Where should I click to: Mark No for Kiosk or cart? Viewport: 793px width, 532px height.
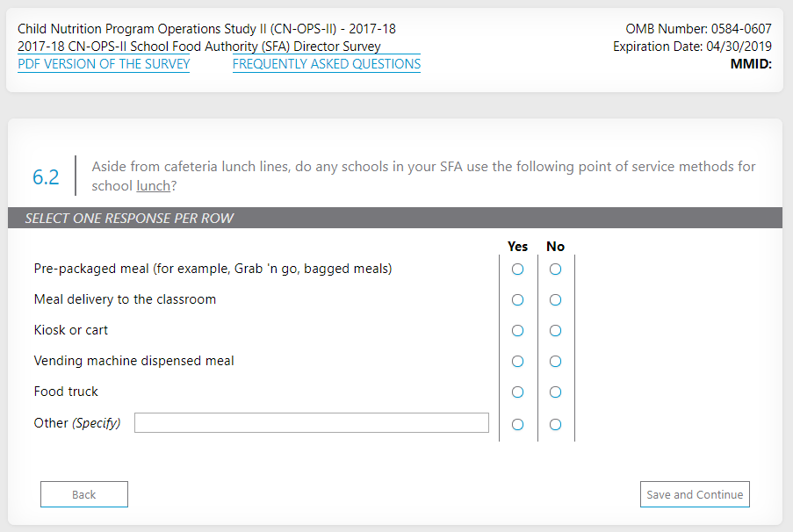tap(555, 331)
